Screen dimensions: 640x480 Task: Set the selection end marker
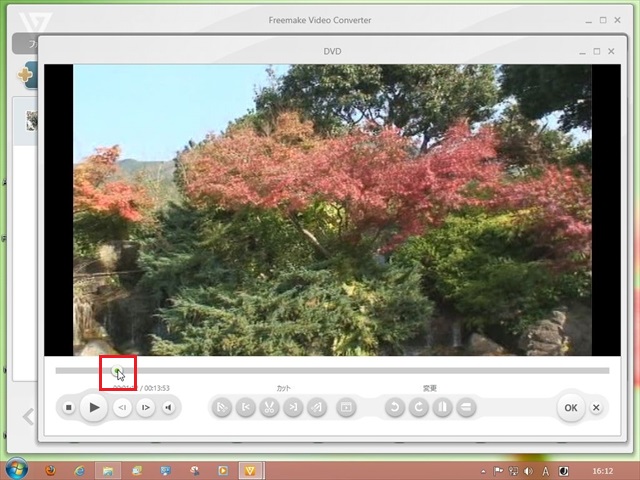click(x=293, y=407)
